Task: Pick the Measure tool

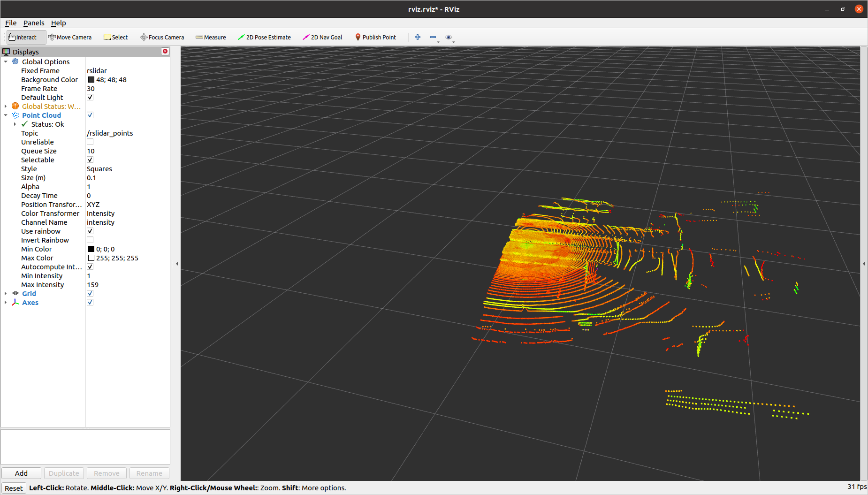Action: point(211,37)
